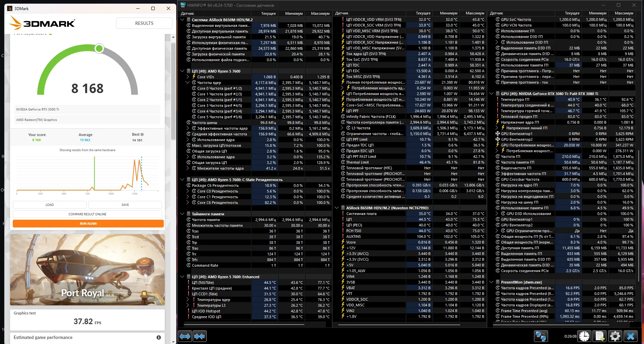The image size is (644, 344).
Task: Expand Эффективные частоты ядер row
Action: 188,128
